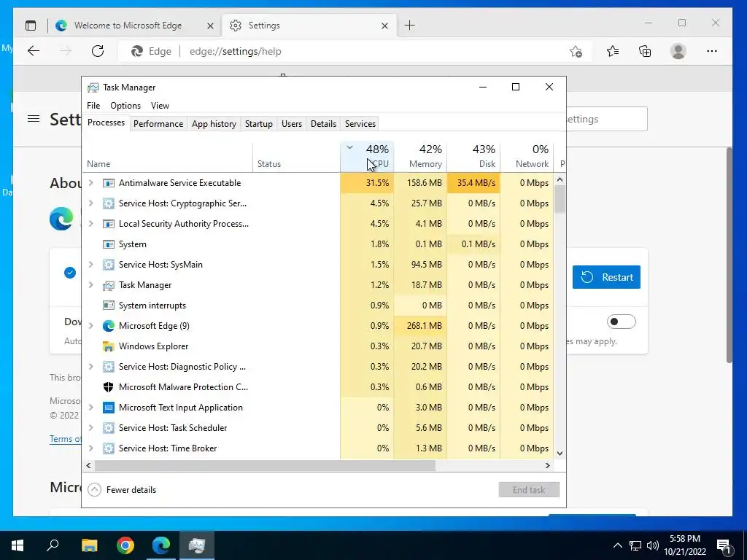
Task: Toggle the metered connections download switch
Action: click(x=622, y=322)
